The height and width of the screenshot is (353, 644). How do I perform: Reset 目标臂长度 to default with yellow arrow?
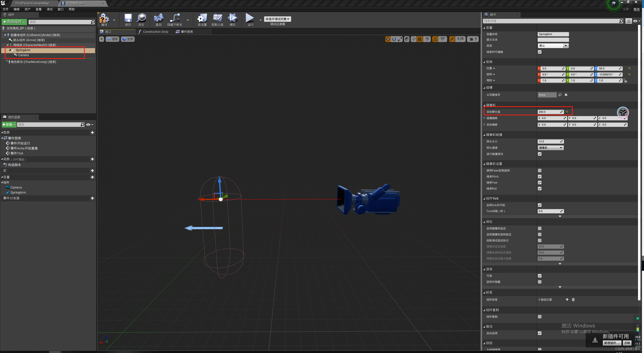coord(567,112)
